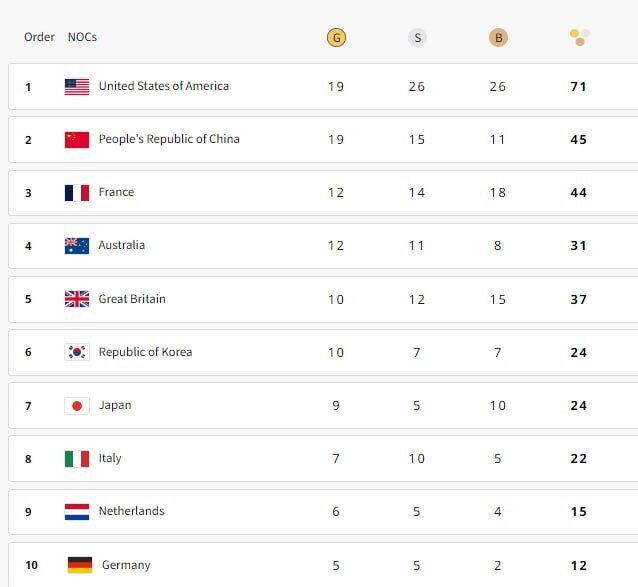Click the gold medal column icon
The image size is (638, 587).
[x=336, y=38]
